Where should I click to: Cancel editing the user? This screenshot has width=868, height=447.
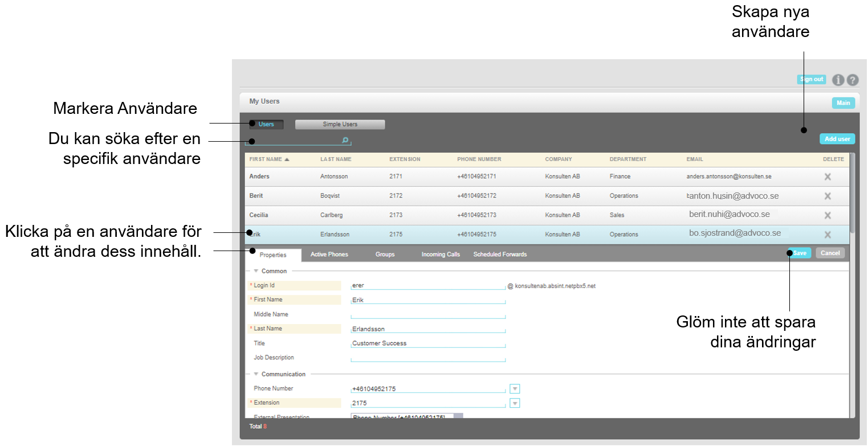coord(830,253)
